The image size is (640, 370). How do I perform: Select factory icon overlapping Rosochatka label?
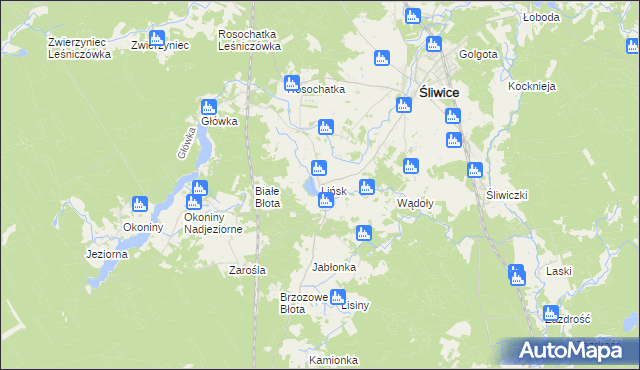tap(291, 83)
